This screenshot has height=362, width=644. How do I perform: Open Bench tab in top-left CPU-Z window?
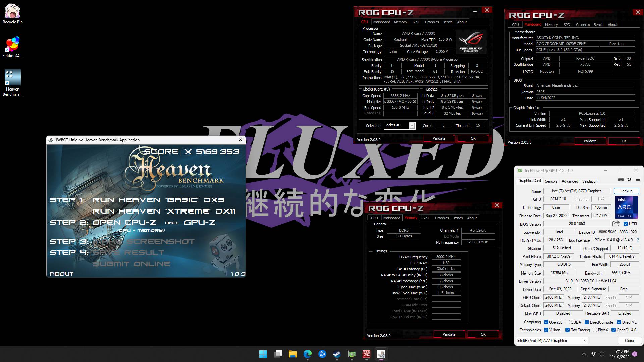(447, 22)
